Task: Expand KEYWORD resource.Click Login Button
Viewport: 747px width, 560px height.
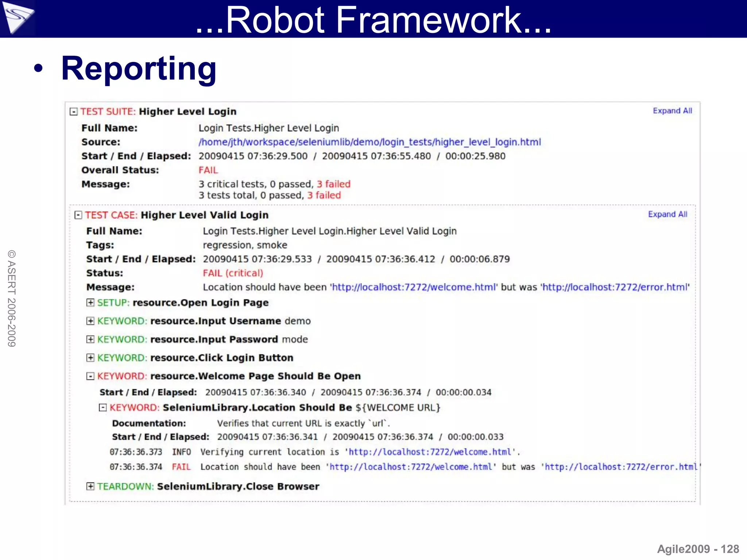Action: 90,358
